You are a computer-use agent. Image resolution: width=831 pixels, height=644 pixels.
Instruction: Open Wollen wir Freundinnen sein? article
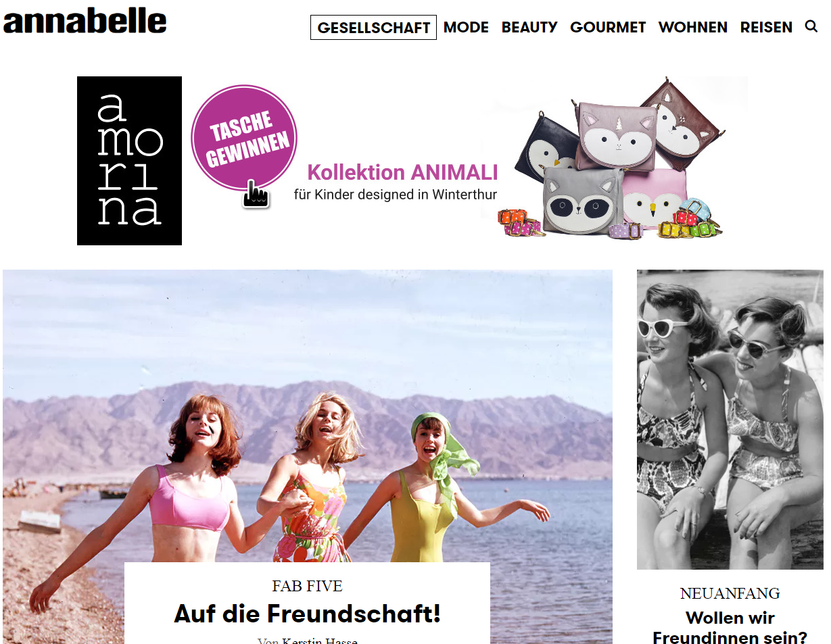(x=730, y=628)
